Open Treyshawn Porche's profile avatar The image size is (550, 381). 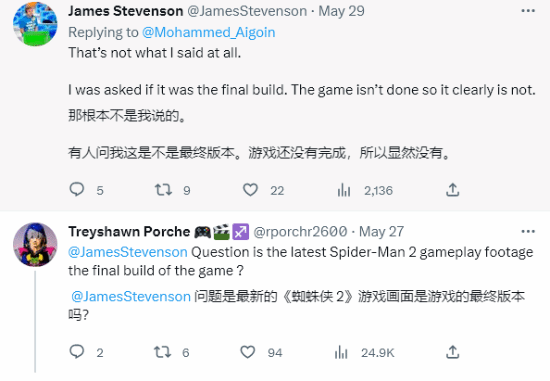click(x=35, y=245)
